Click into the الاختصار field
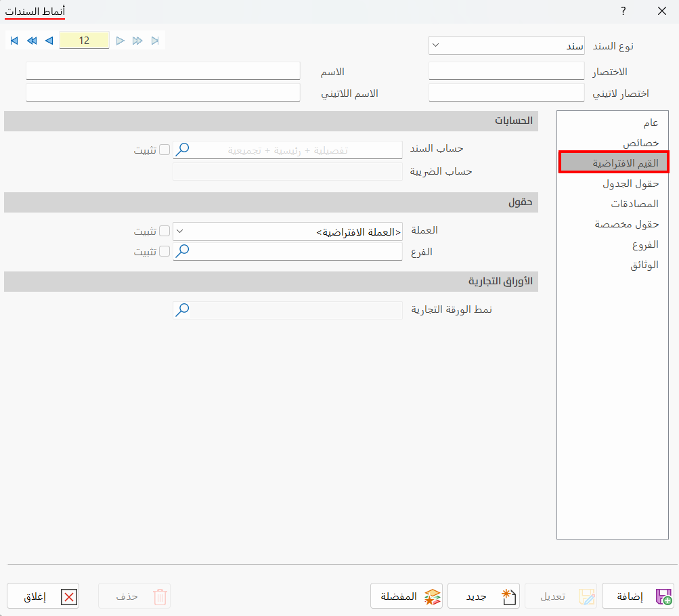 (x=506, y=71)
